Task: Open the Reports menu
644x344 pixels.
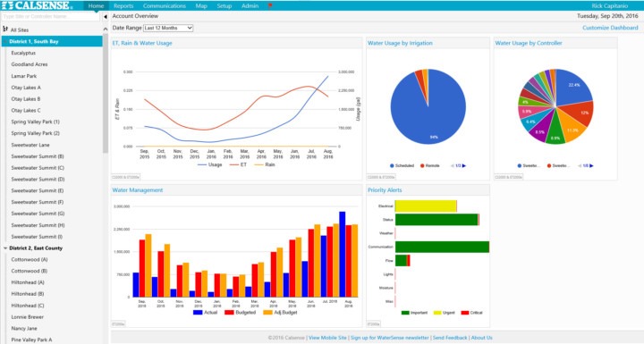Action: tap(123, 5)
